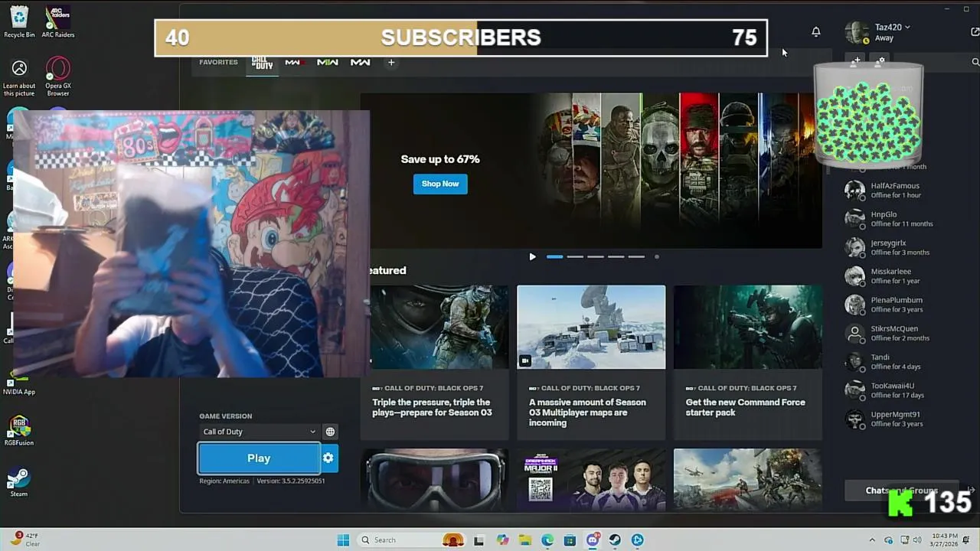
Task: Open the RGBFusion desktop shortcut
Action: click(19, 432)
